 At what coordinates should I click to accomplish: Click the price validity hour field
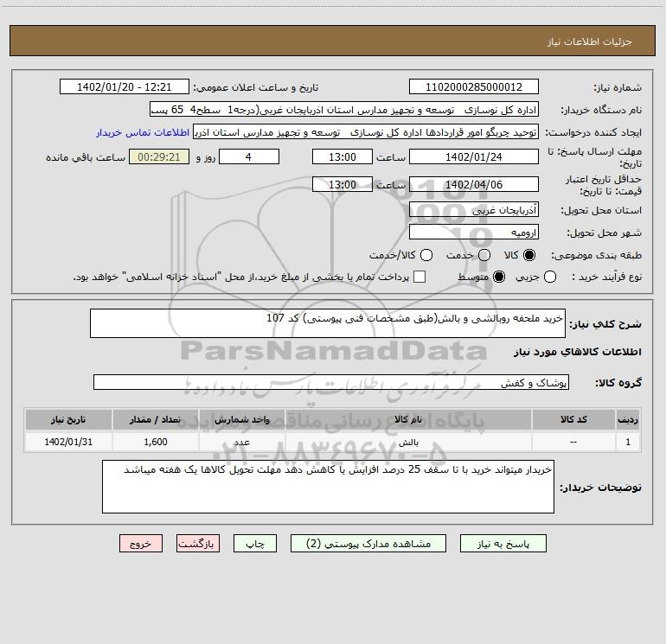343,184
